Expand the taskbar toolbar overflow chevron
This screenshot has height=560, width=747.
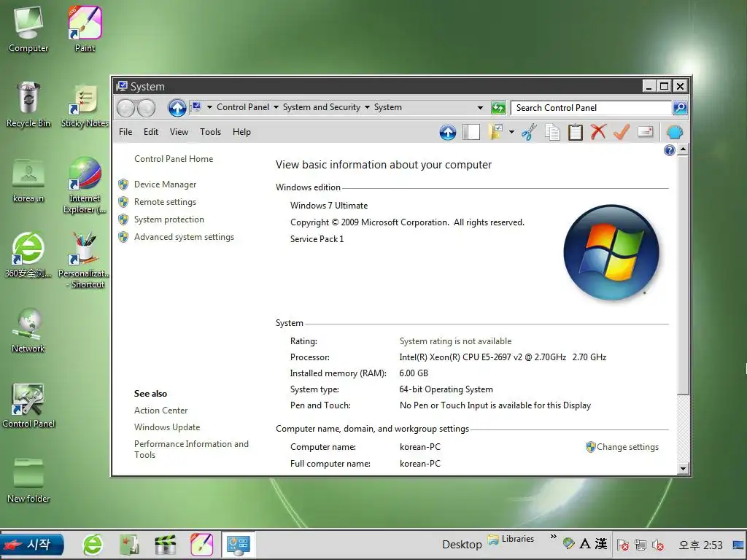tap(553, 537)
